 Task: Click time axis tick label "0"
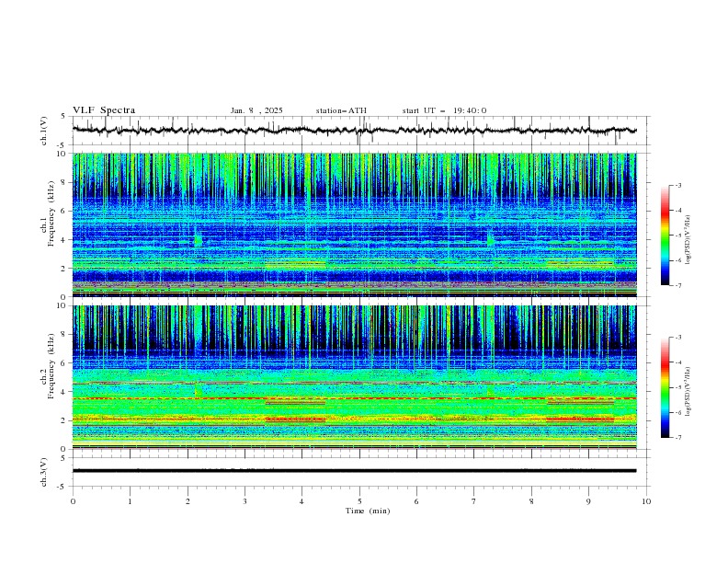point(73,501)
